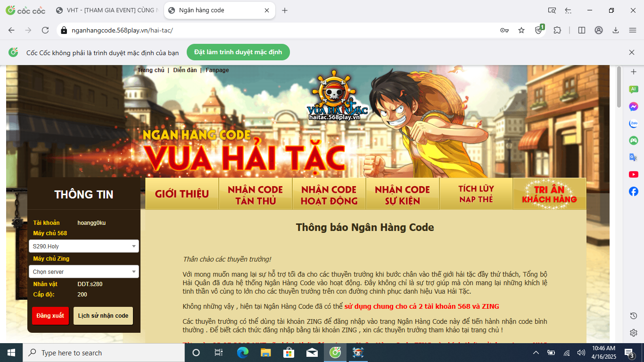Viewport: 644px width, 362px height.
Task: Click the page vertical scrollbar thumb
Action: (x=619, y=87)
